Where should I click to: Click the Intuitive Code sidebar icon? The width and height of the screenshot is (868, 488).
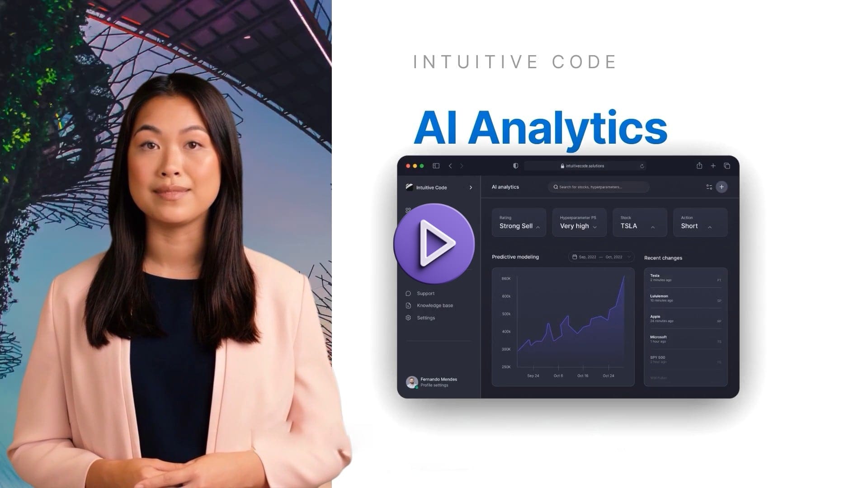coord(409,187)
